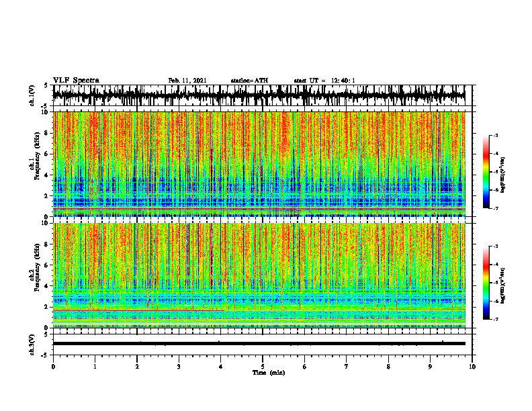
Task: Click the "8" kHz tick of ch.2 spectrogram
Action: [x=47, y=244]
